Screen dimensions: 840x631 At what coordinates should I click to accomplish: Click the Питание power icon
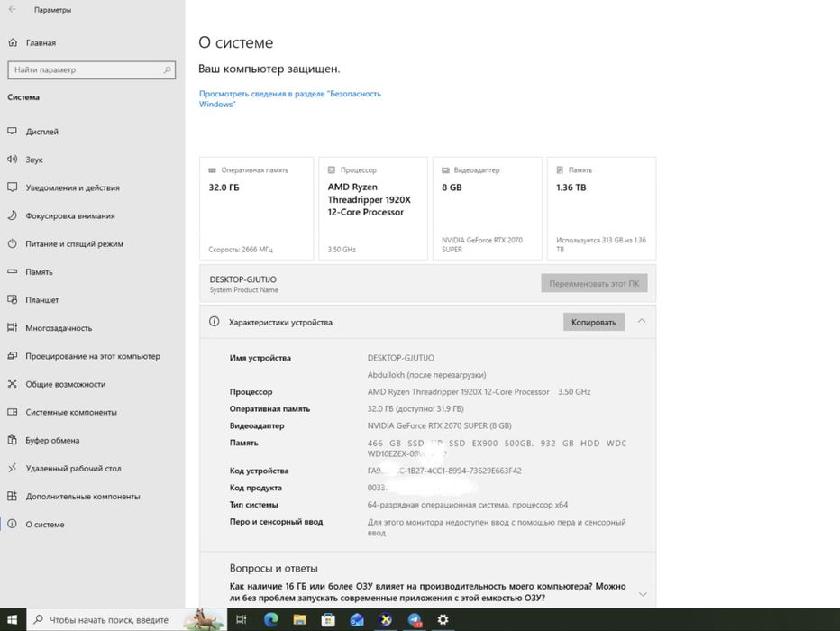point(13,243)
